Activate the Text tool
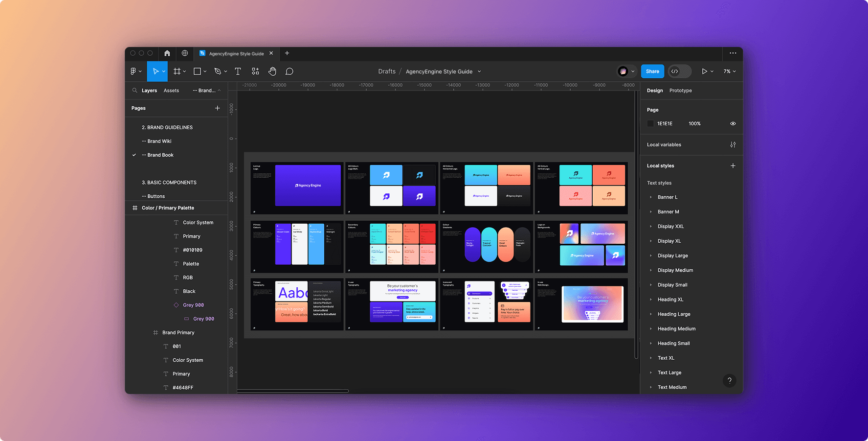The height and width of the screenshot is (441, 868). pyautogui.click(x=238, y=71)
